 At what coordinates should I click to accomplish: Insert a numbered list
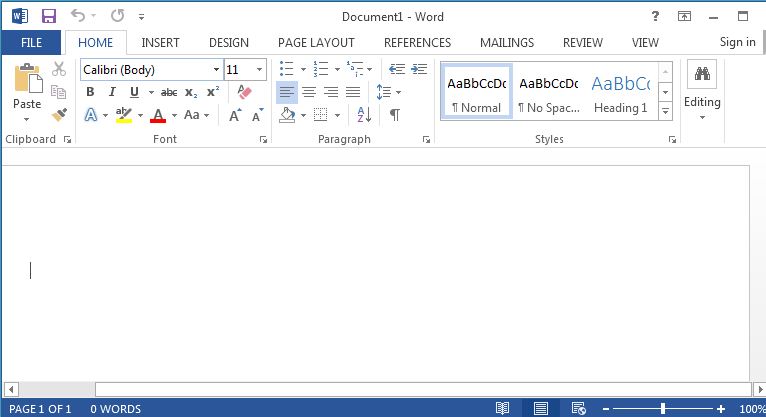coord(321,69)
